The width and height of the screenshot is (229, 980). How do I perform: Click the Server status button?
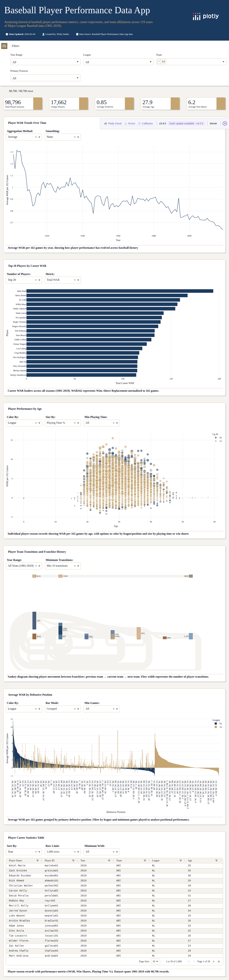pyautogui.click(x=213, y=124)
